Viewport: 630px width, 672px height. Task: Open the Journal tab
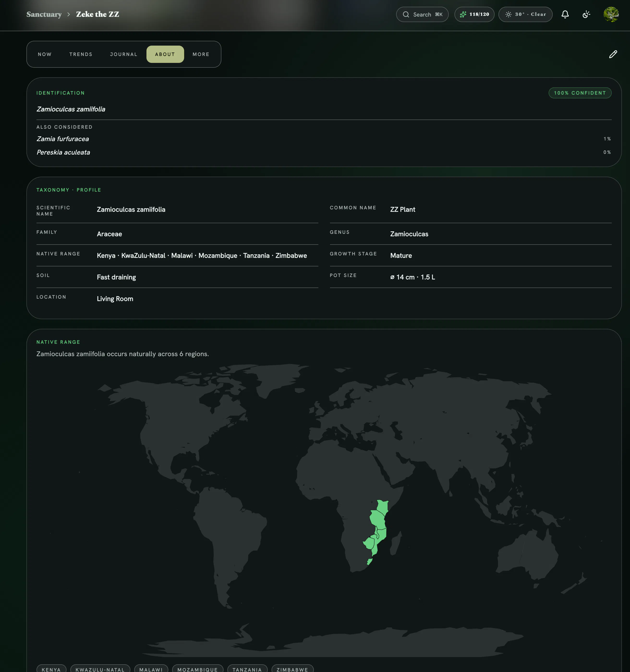[x=124, y=54]
